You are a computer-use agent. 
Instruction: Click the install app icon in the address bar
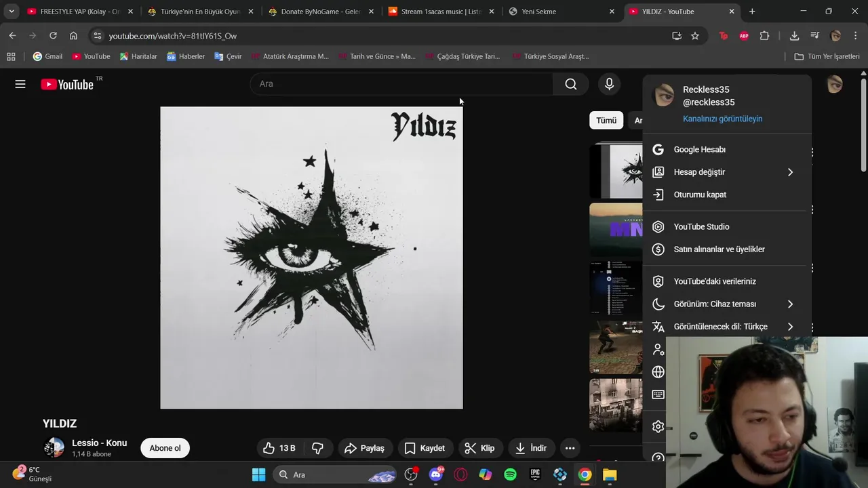tap(676, 36)
